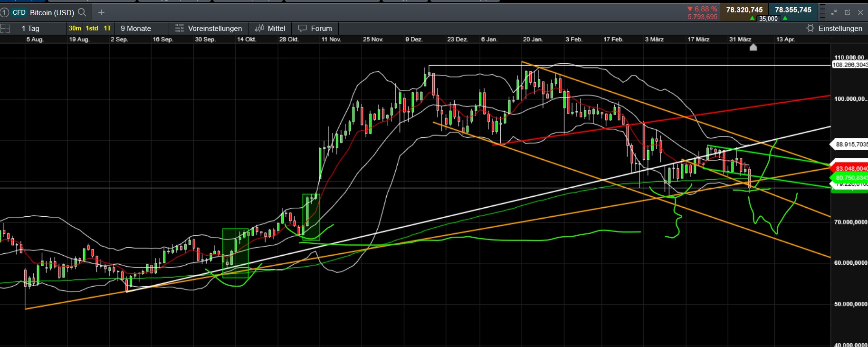Click the spread value 35,000
868x347 pixels.
pyautogui.click(x=768, y=19)
